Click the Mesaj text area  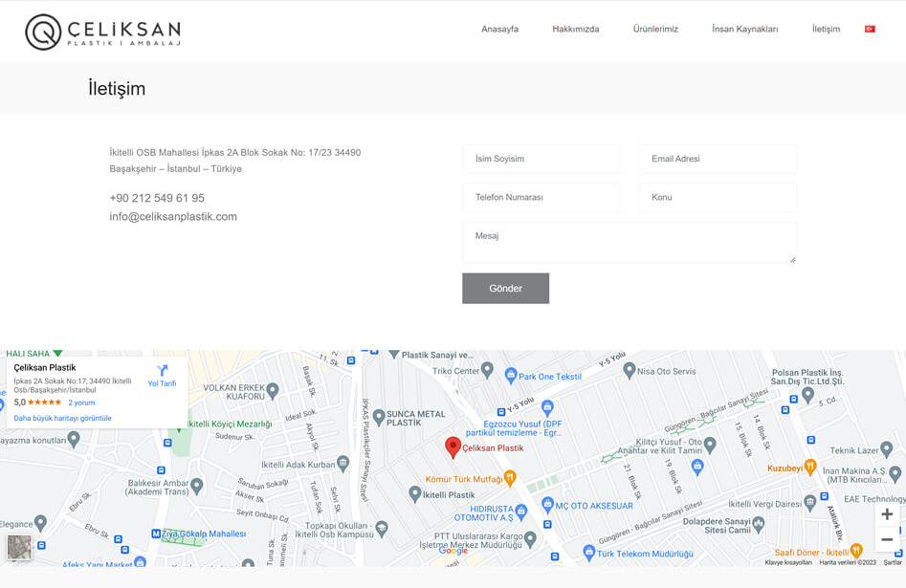coord(629,242)
